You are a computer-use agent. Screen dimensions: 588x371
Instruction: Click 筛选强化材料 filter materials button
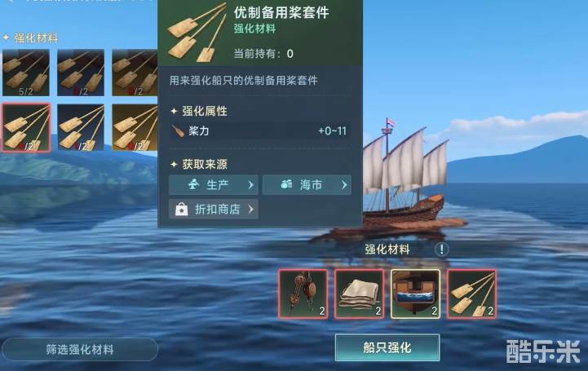pos(80,350)
